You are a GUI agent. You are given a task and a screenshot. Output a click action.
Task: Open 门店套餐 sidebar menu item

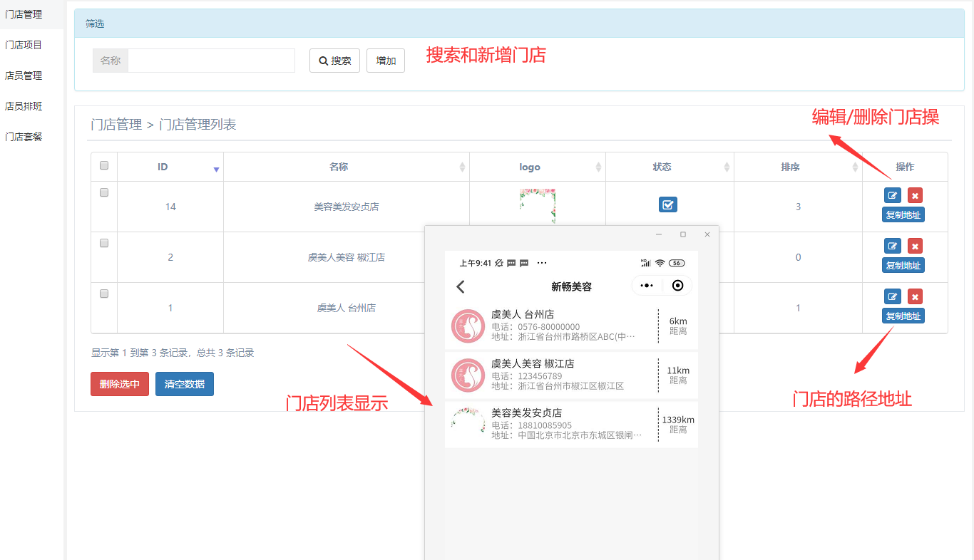coord(24,137)
